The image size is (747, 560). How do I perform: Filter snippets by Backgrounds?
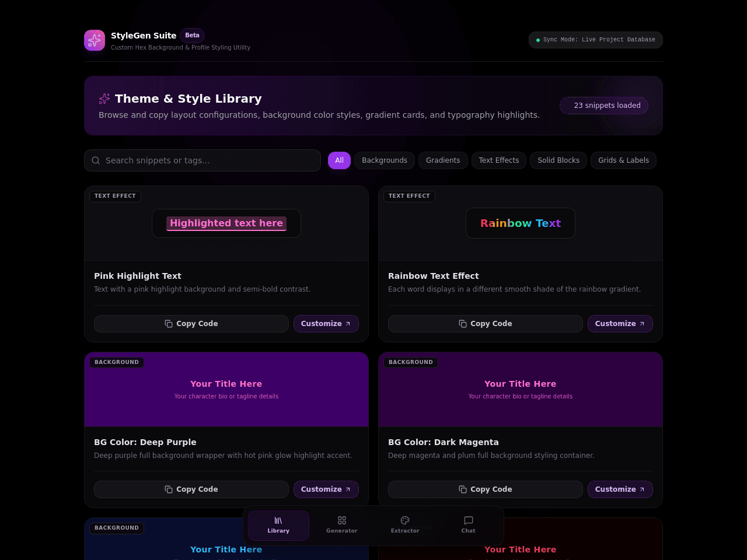pos(385,160)
